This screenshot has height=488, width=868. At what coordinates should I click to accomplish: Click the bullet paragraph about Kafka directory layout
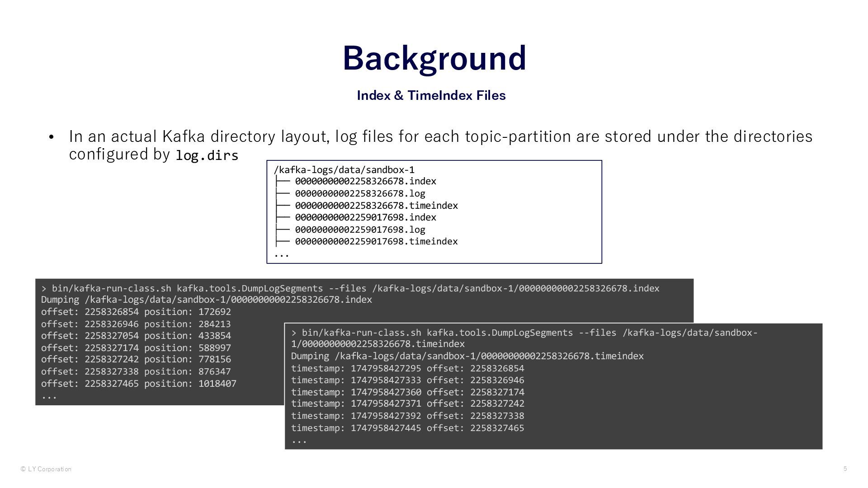click(x=440, y=136)
